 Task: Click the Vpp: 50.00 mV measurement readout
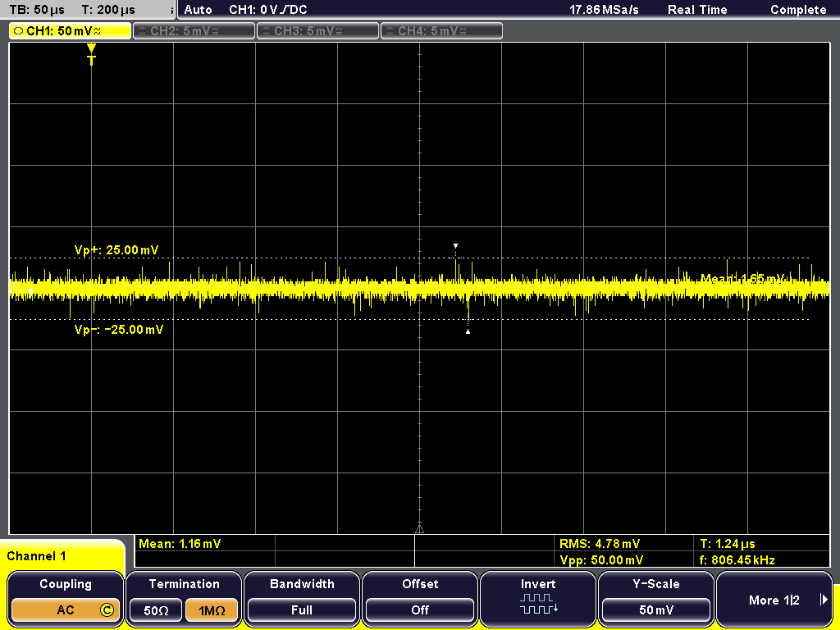[601, 559]
